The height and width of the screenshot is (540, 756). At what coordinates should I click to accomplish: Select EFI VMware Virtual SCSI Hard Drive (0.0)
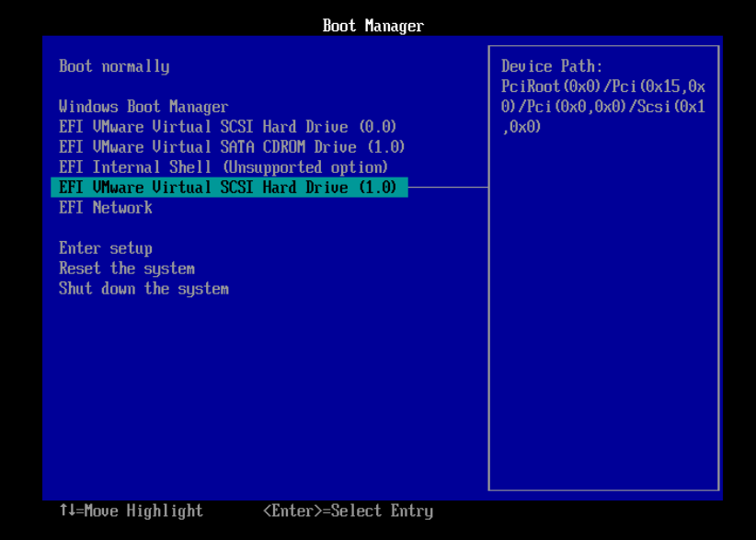coord(227,127)
